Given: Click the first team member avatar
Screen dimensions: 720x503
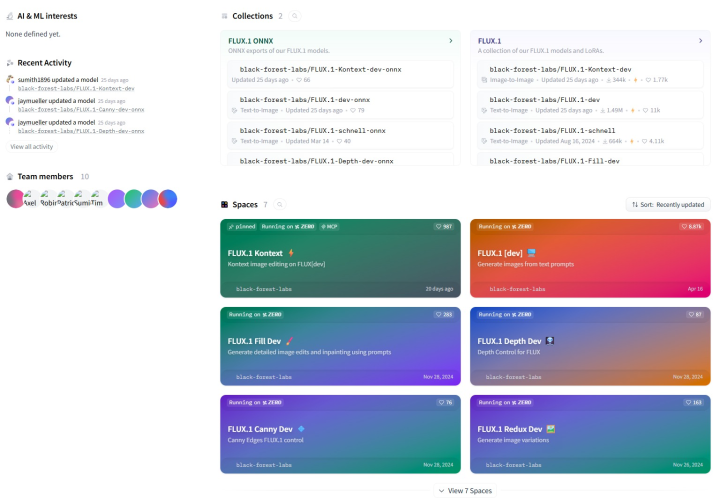Looking at the screenshot, I should pyautogui.click(x=15, y=198).
